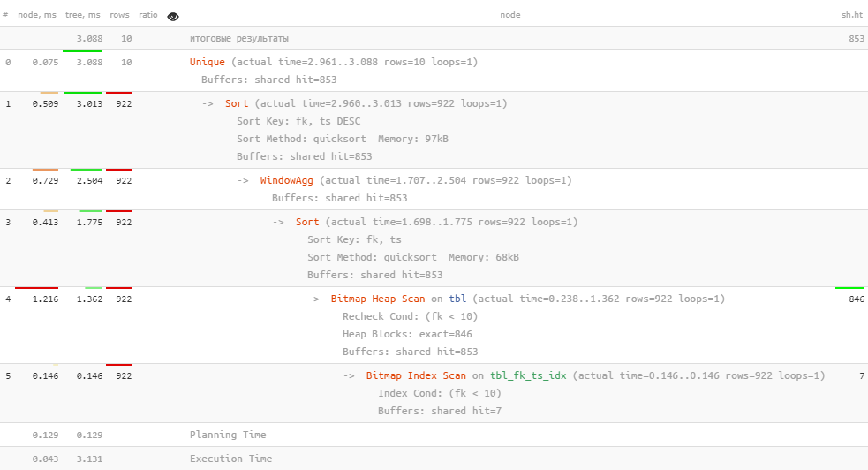This screenshot has width=868, height=470.
Task: Click the WindowAgg node name
Action: pyautogui.click(x=286, y=180)
